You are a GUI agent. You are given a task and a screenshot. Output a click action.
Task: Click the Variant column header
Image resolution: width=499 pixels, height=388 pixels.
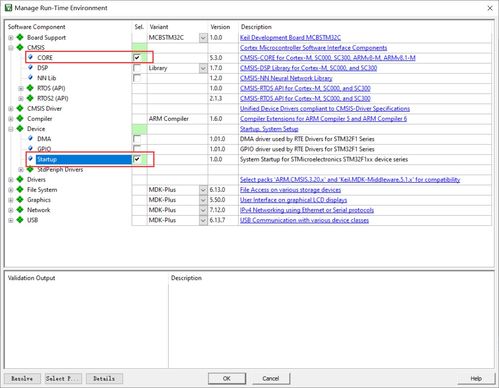(x=159, y=27)
